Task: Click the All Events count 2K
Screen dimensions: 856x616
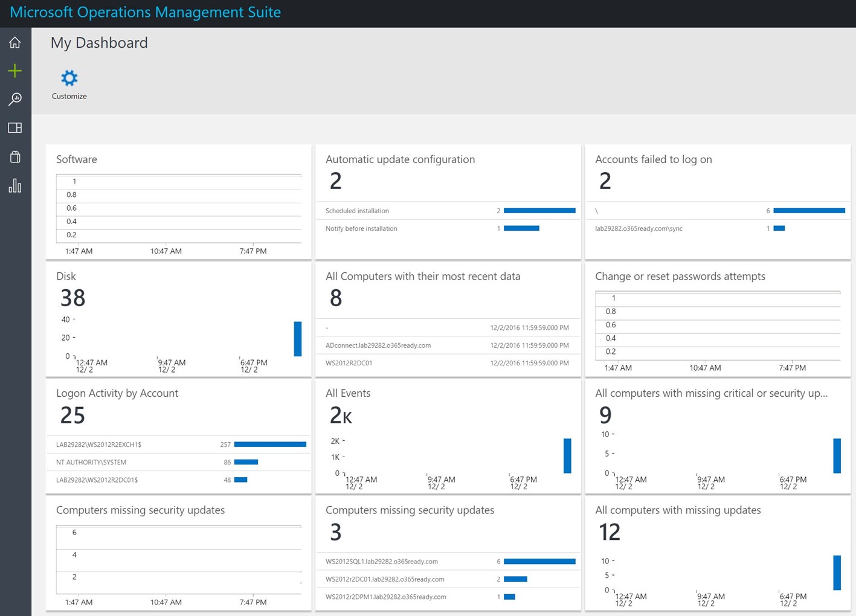Action: pyautogui.click(x=341, y=415)
